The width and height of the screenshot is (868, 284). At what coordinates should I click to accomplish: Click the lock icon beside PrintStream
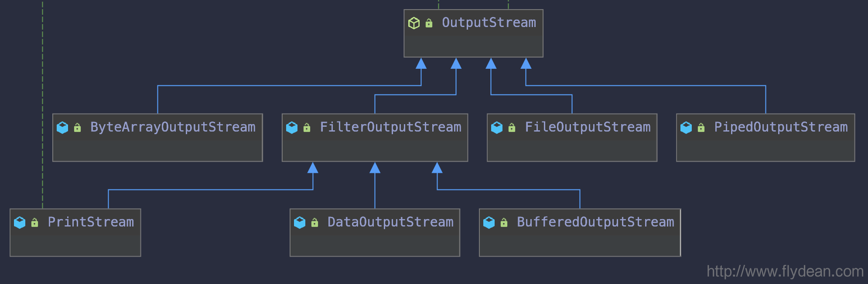point(34,223)
